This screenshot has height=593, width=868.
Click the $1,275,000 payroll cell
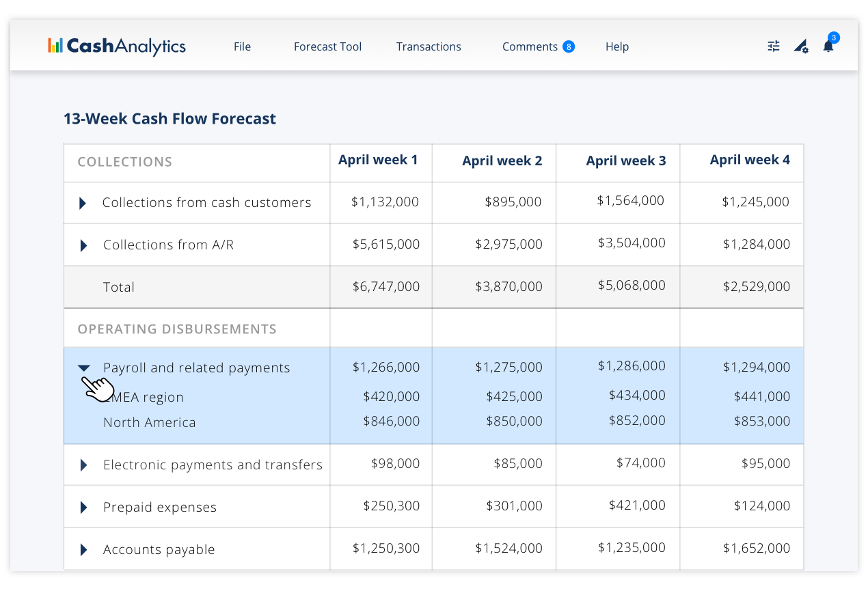point(509,367)
